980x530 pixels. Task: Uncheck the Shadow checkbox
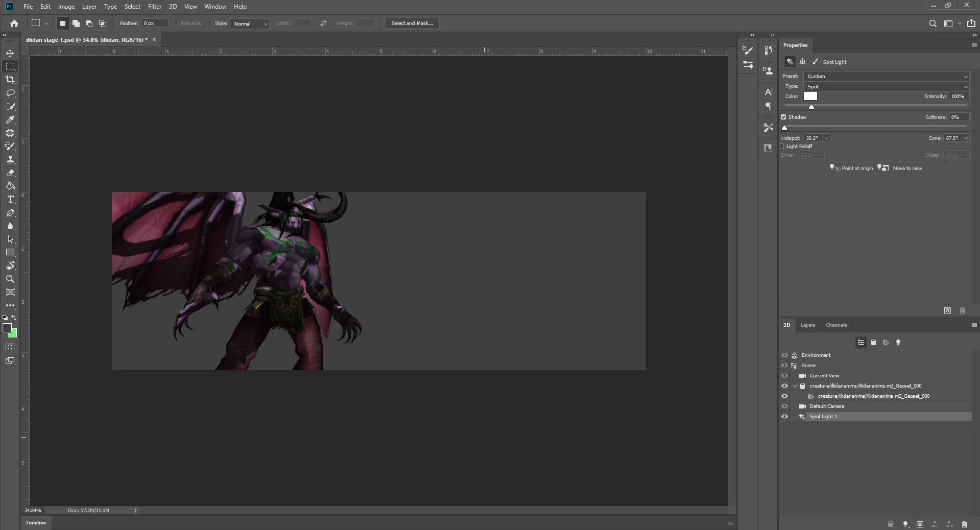pos(783,117)
